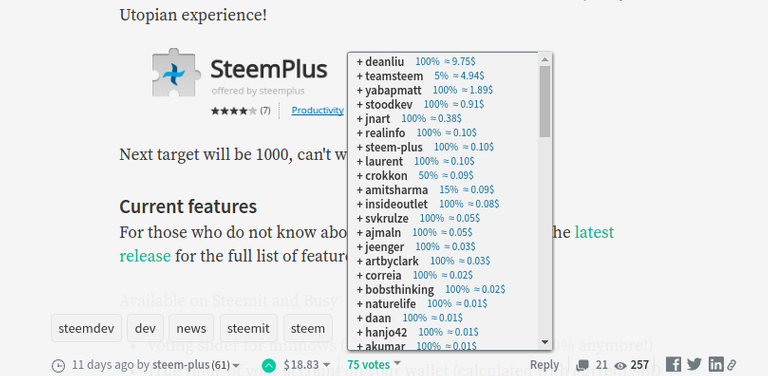Select the steemdev tag
Image resolution: width=768 pixels, height=376 pixels.
click(x=86, y=328)
